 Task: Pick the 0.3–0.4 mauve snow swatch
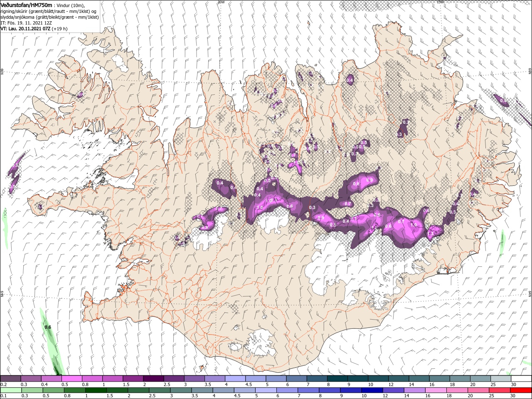[31, 379]
